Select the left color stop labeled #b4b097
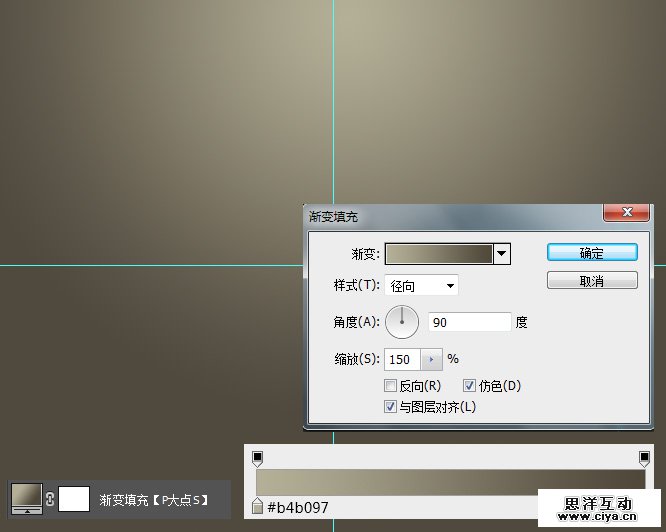Image resolution: width=666 pixels, height=532 pixels. (x=258, y=507)
